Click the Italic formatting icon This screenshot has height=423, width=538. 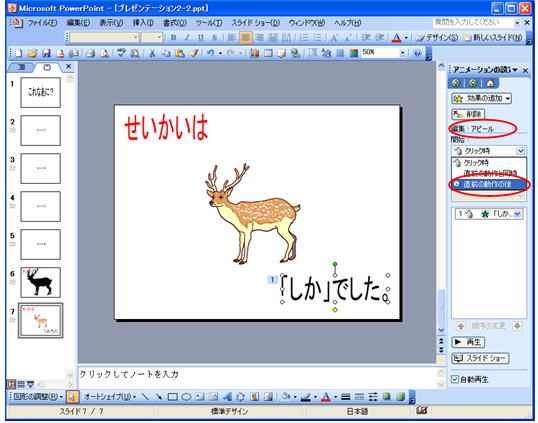pos(187,37)
